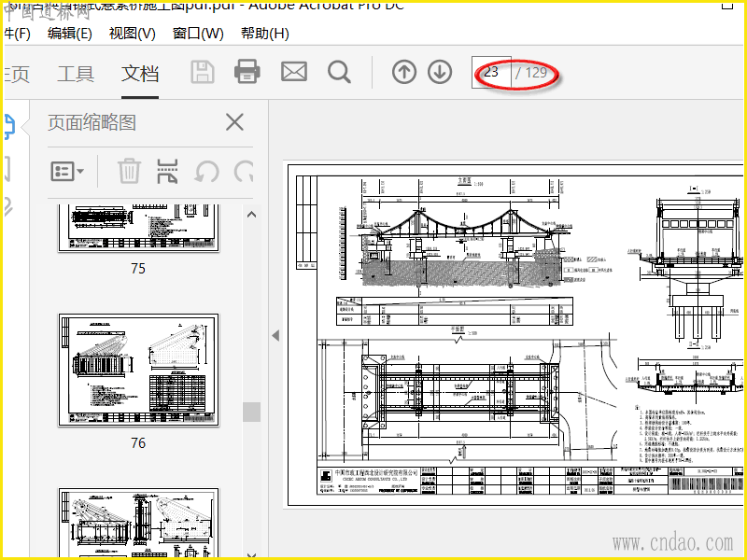Go to previous page up arrow
The height and width of the screenshot is (560, 747).
(404, 73)
